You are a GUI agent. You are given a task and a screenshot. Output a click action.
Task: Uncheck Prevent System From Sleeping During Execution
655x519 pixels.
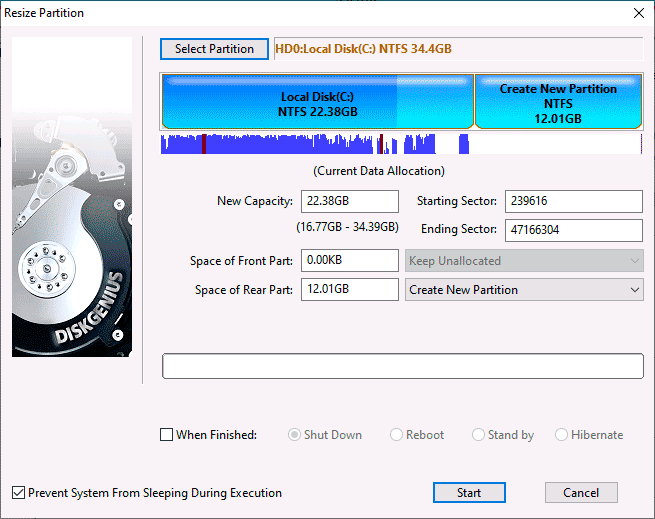(18, 493)
